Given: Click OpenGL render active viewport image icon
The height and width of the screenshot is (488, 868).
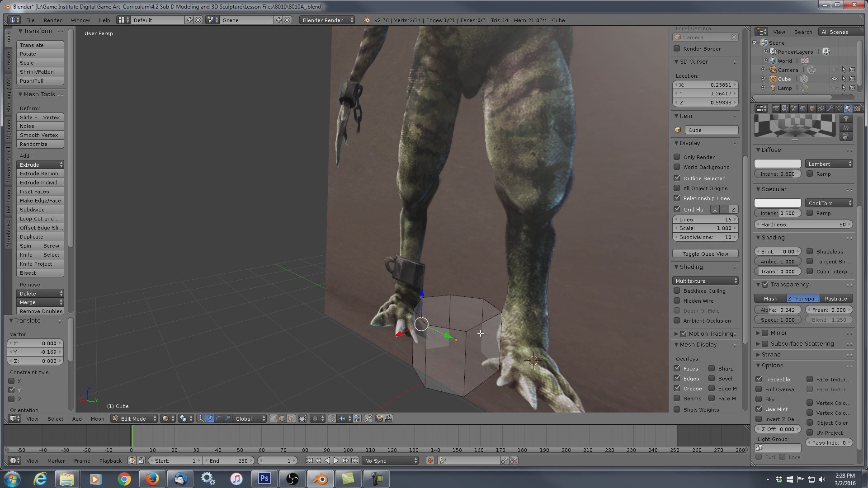Looking at the screenshot, I should [x=379, y=419].
